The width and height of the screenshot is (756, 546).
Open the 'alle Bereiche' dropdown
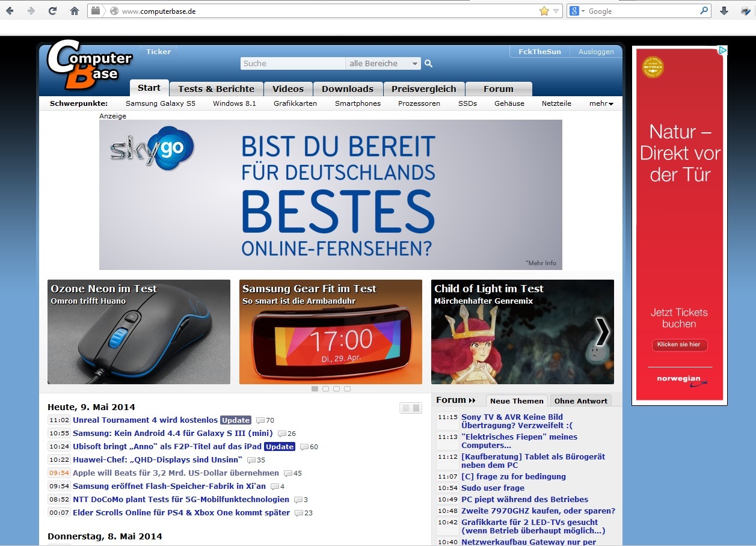pyautogui.click(x=383, y=63)
